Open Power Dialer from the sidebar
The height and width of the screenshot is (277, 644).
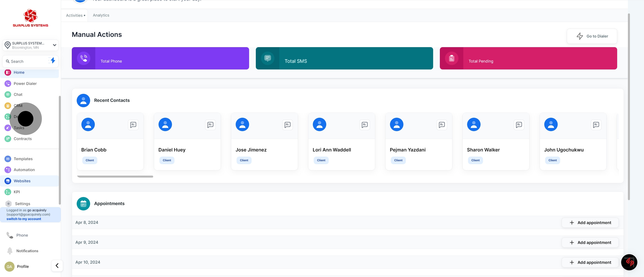pos(25,83)
